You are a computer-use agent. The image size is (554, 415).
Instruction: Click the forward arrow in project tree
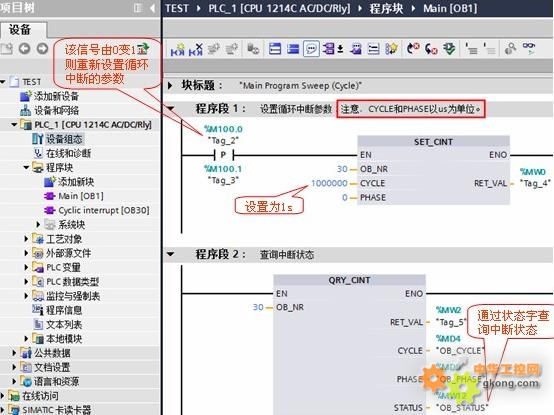pos(42,48)
